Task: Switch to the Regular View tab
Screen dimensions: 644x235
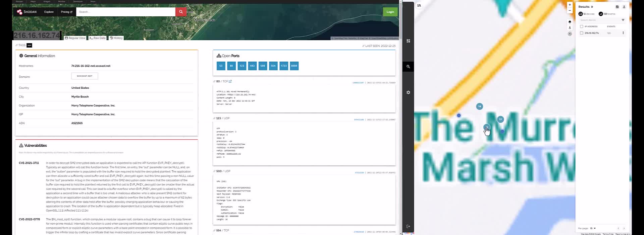Action: [75, 38]
